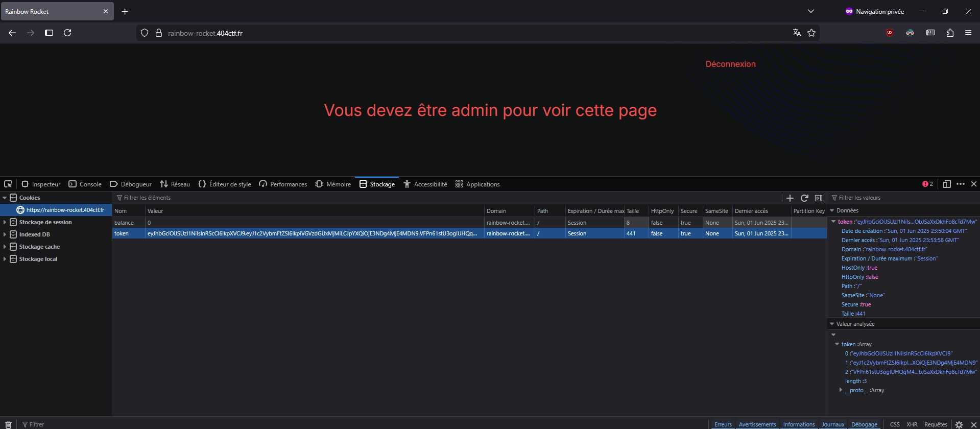The height and width of the screenshot is (429, 980).
Task: Select https://rainbow-rocket.404ctf.fr cookie host
Action: pyautogui.click(x=56, y=210)
